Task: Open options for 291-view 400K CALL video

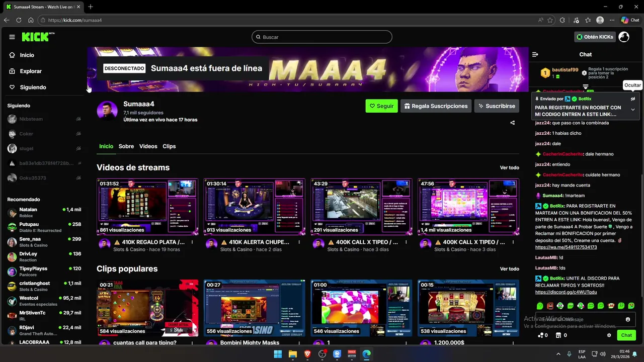Action: (x=407, y=242)
